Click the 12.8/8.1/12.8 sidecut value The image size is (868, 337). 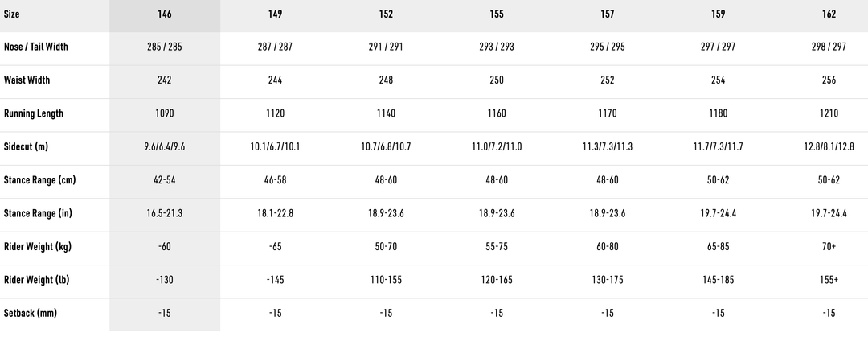[829, 147]
